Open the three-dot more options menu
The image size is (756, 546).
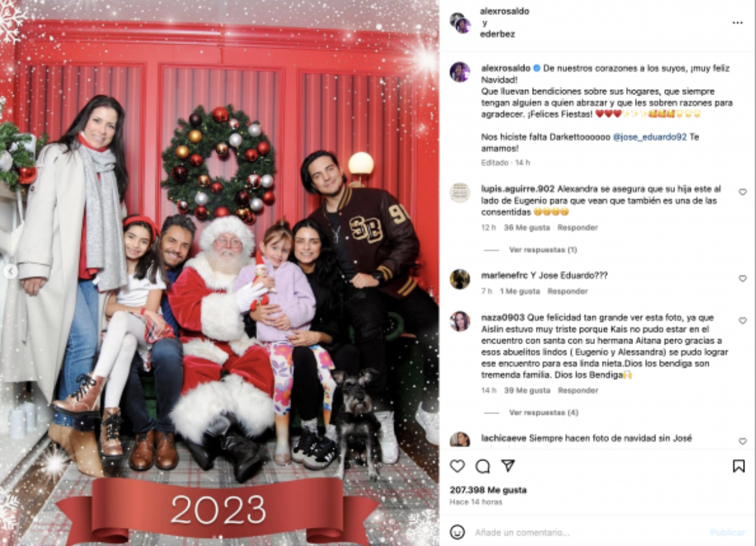(737, 23)
